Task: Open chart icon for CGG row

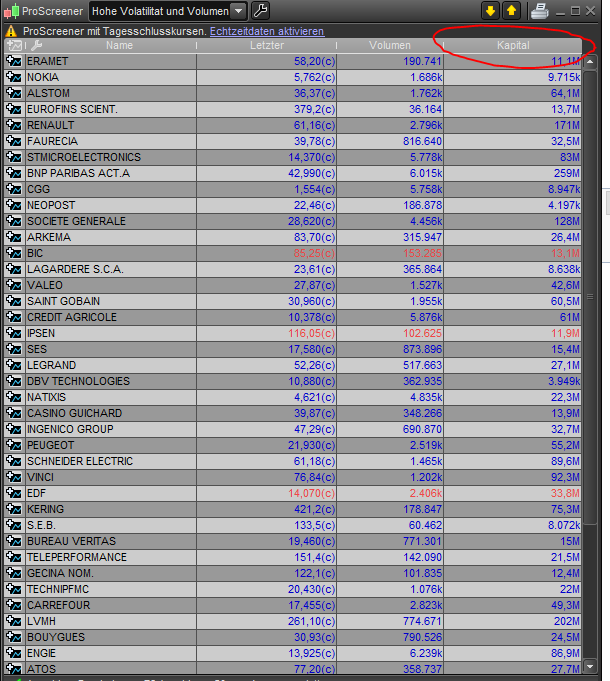Action: [x=14, y=189]
